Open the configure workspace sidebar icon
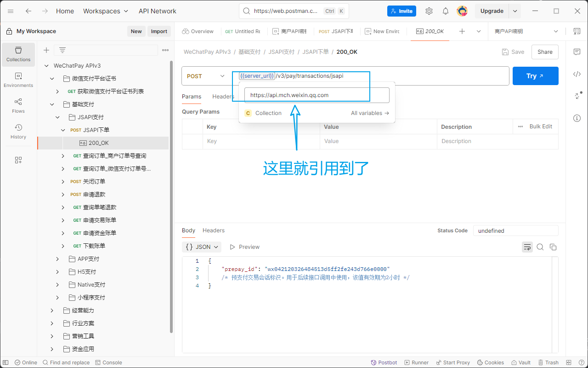588x368 pixels. point(18,160)
